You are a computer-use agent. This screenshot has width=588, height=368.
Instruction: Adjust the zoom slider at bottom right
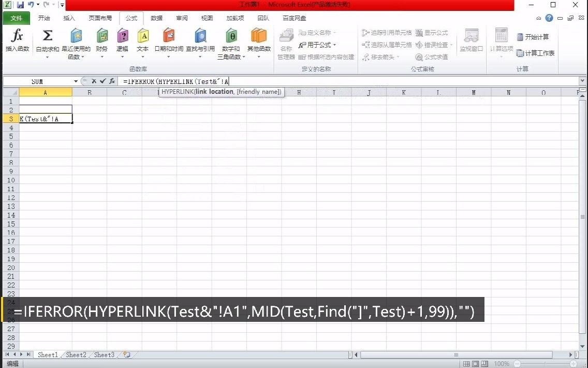coord(545,363)
